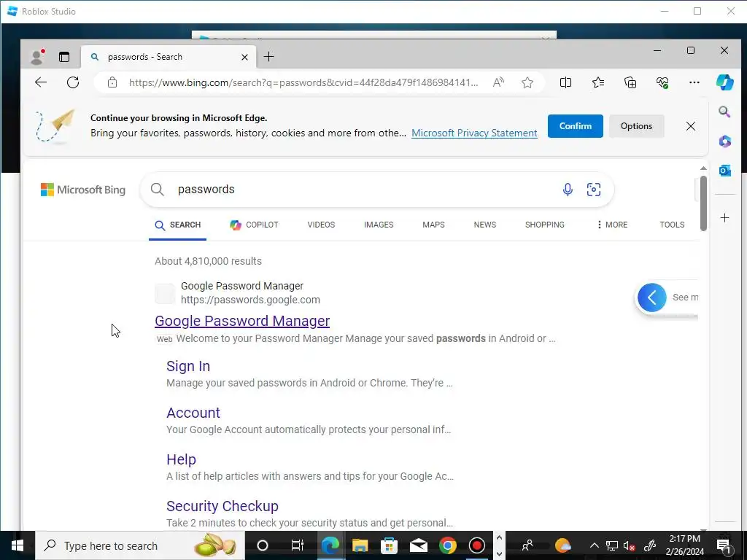
Task: Open the Security Checkup sublink
Action: [222, 506]
